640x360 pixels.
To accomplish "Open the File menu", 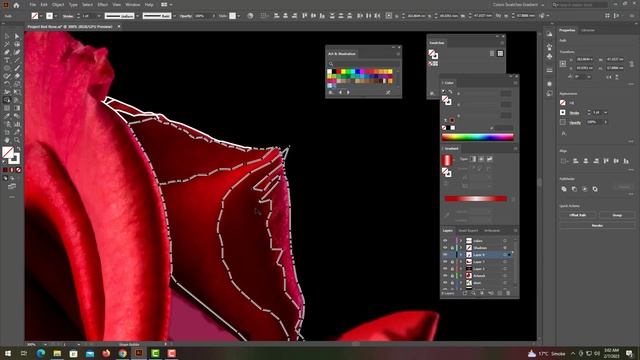I will tap(33, 4).
